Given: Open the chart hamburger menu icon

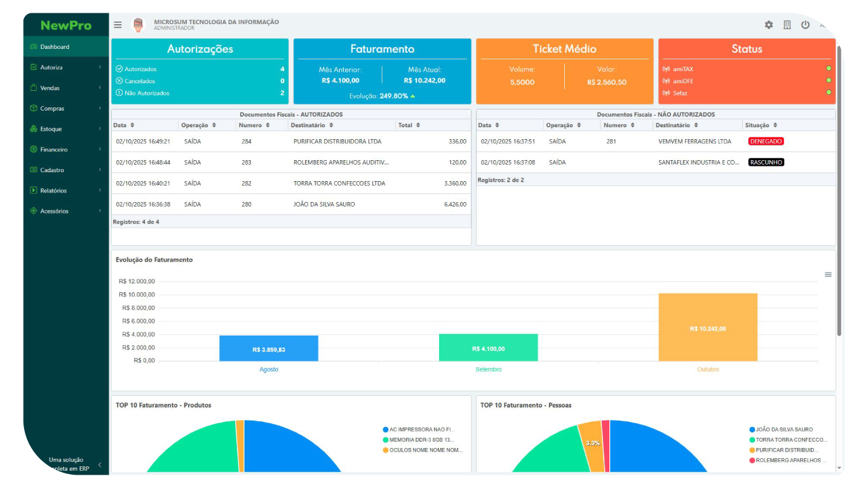Looking at the screenshot, I should click(828, 274).
